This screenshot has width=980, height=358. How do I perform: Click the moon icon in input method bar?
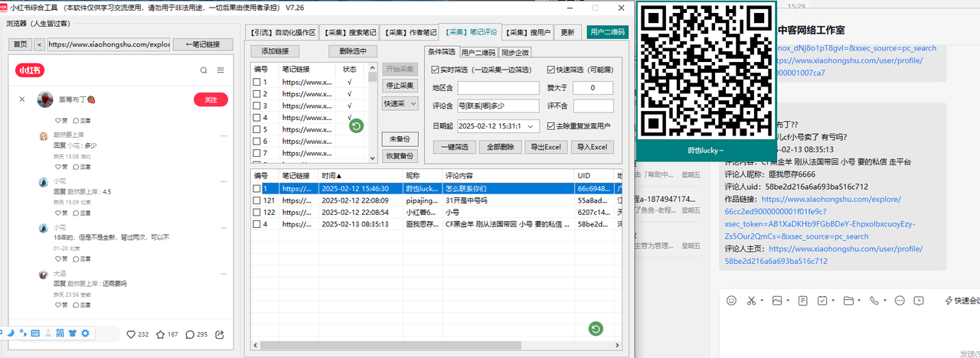(11, 334)
